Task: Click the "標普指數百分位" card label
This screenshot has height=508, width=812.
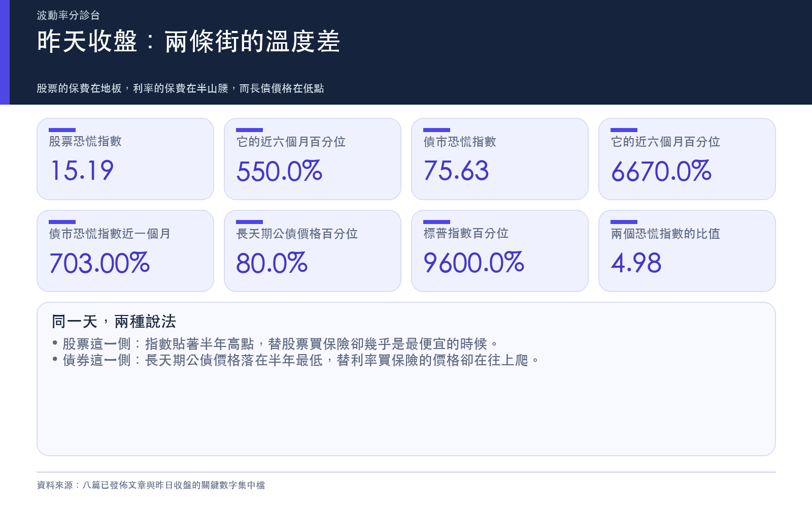Action: [466, 233]
